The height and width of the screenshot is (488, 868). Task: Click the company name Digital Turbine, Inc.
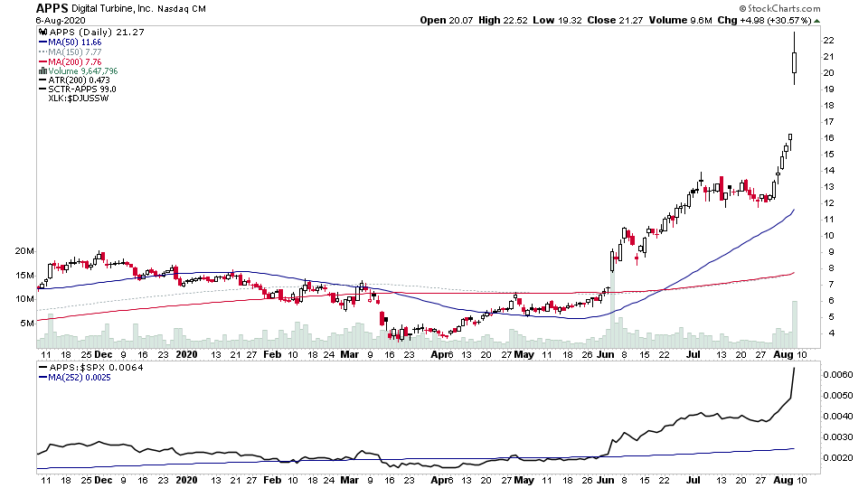112,9
